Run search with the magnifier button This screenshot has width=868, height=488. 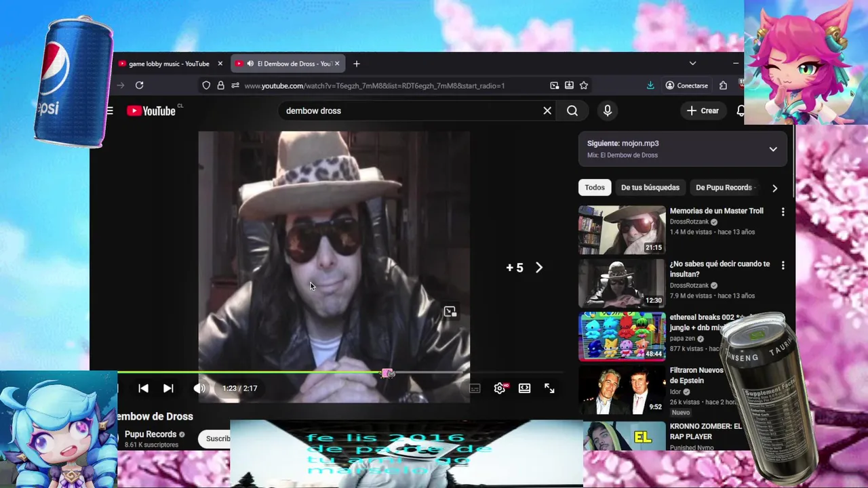572,110
